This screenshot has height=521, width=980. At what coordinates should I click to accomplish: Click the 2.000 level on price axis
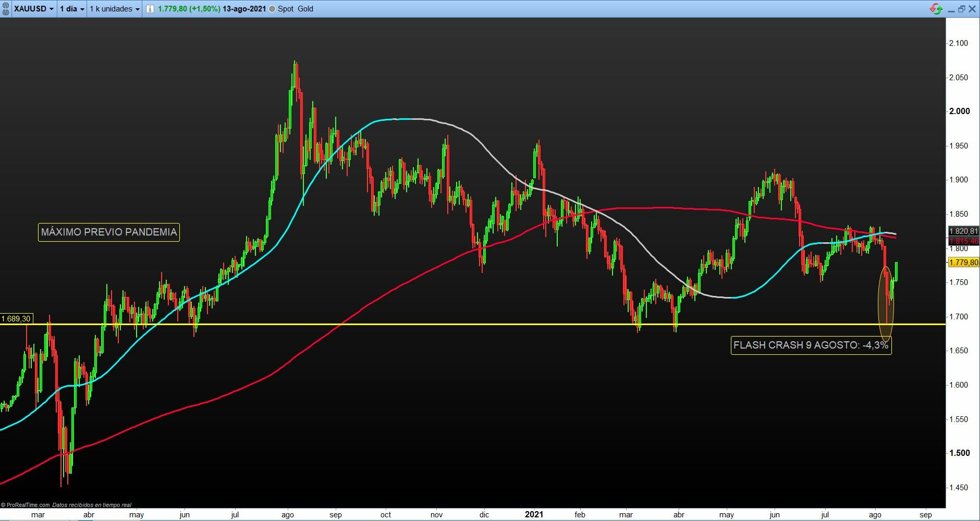(x=960, y=111)
